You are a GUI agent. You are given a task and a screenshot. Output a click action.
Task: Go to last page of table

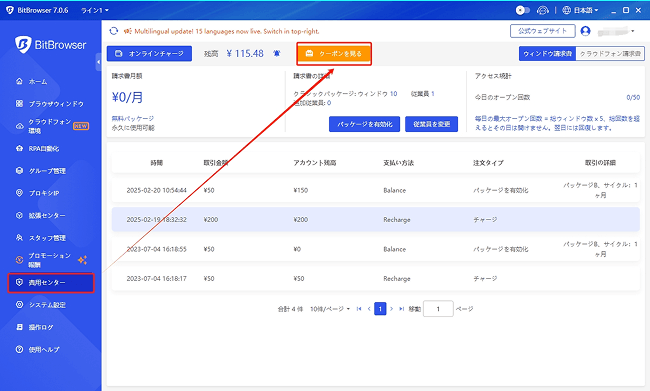(x=401, y=309)
